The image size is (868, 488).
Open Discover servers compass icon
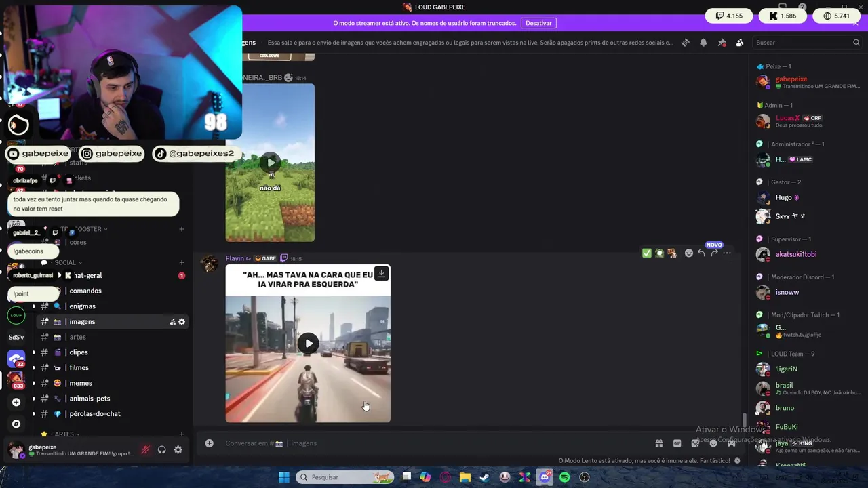16,424
